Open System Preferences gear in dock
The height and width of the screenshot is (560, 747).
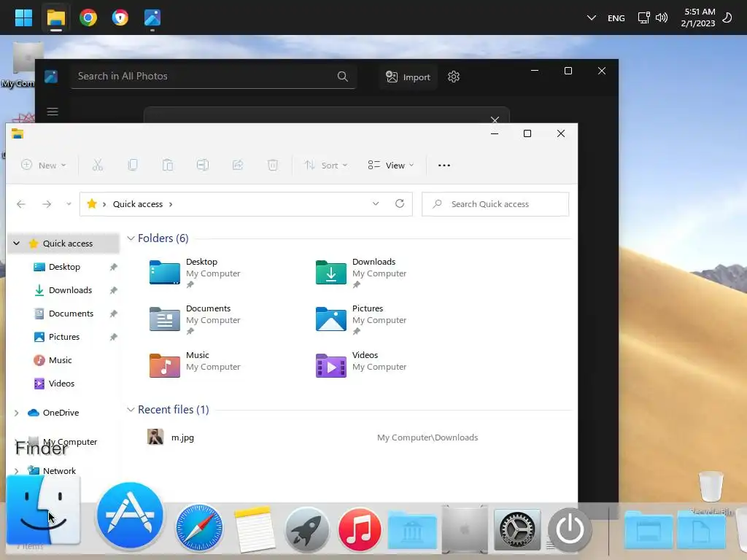(x=517, y=529)
